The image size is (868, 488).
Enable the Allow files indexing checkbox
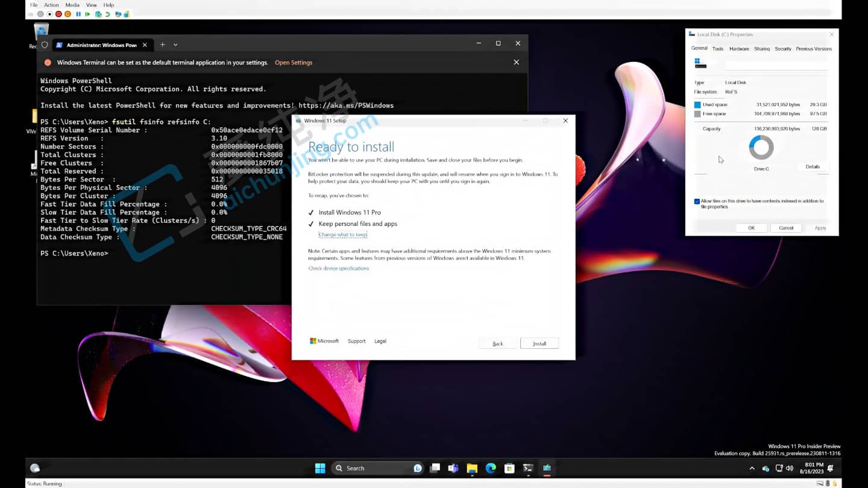[x=697, y=201]
